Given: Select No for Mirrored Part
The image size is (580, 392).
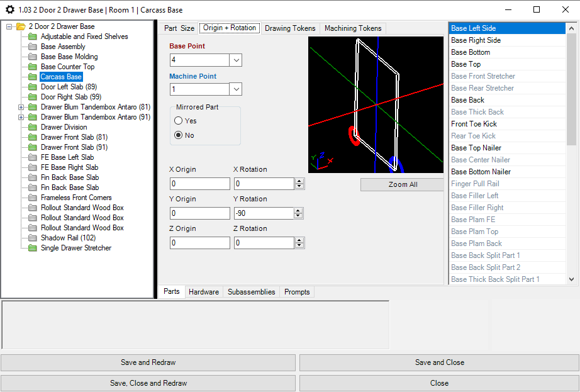Looking at the screenshot, I should pyautogui.click(x=179, y=135).
